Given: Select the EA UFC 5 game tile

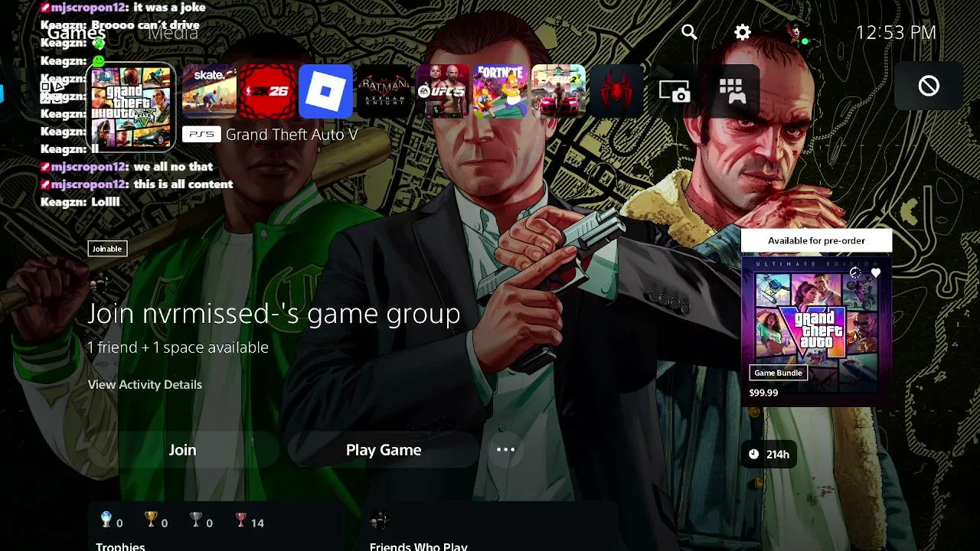Looking at the screenshot, I should [x=442, y=92].
